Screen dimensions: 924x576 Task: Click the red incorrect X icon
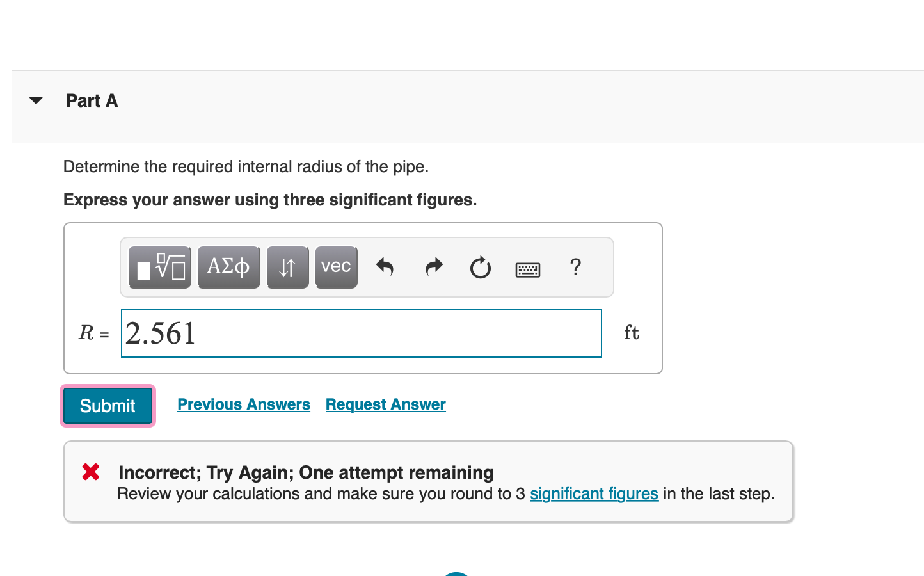91,472
